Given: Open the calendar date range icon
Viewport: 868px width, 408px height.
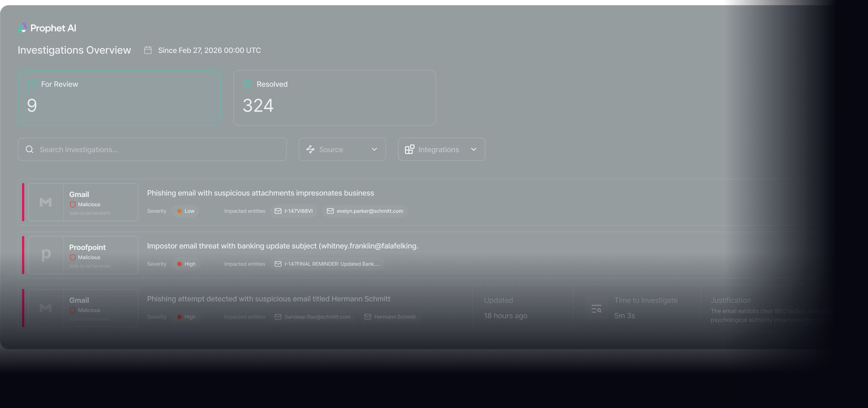Looking at the screenshot, I should click(x=148, y=50).
